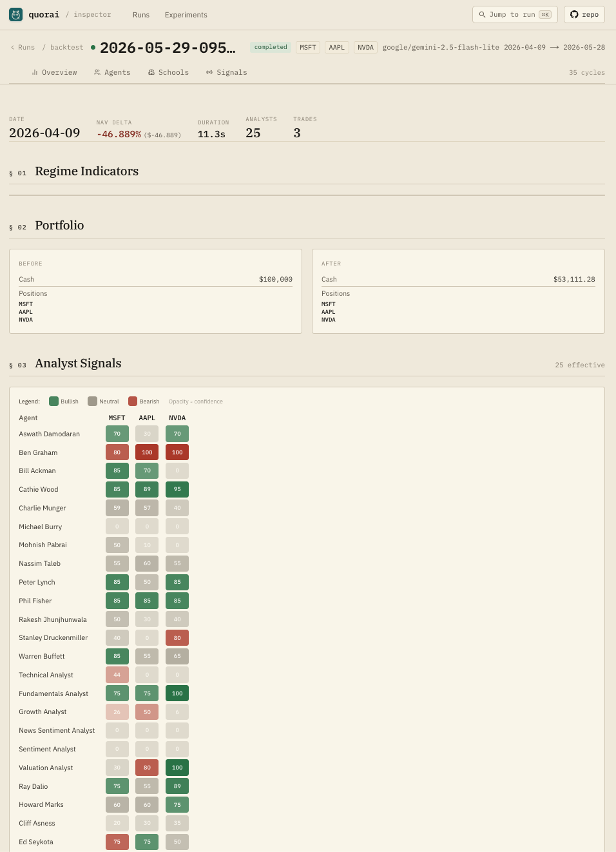Select the Nassim Taleb agent row label
This screenshot has width=616, height=852.
pyautogui.click(x=39, y=564)
